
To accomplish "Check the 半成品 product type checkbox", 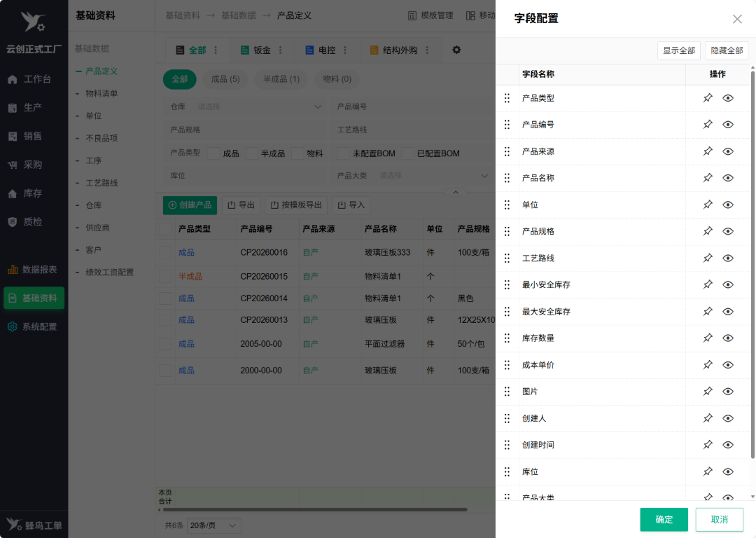I will pos(252,153).
